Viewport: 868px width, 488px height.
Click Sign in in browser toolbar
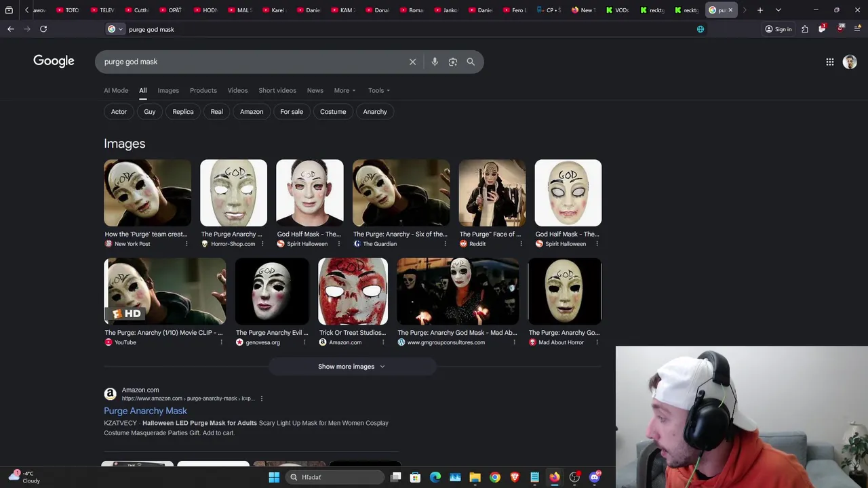(778, 29)
